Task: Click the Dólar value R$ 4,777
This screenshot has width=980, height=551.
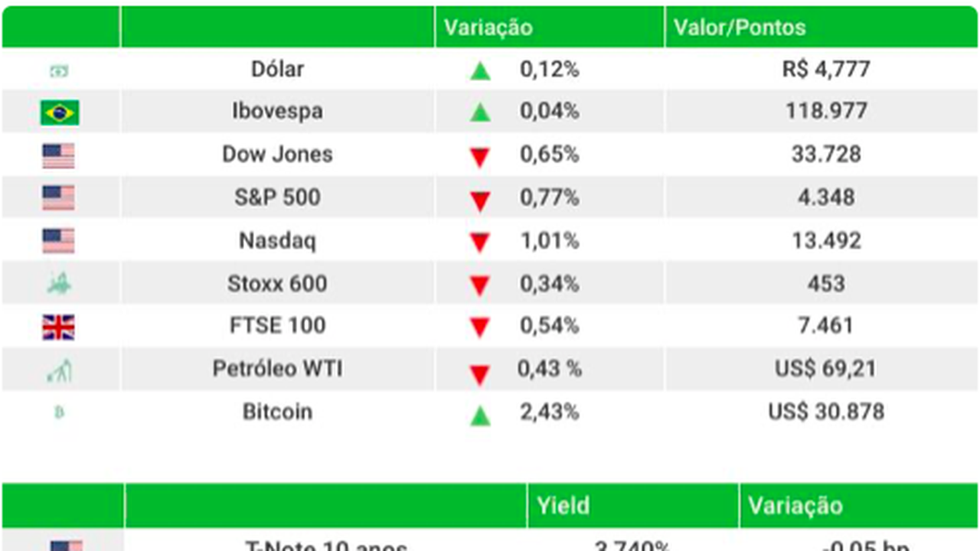Action: pyautogui.click(x=826, y=69)
